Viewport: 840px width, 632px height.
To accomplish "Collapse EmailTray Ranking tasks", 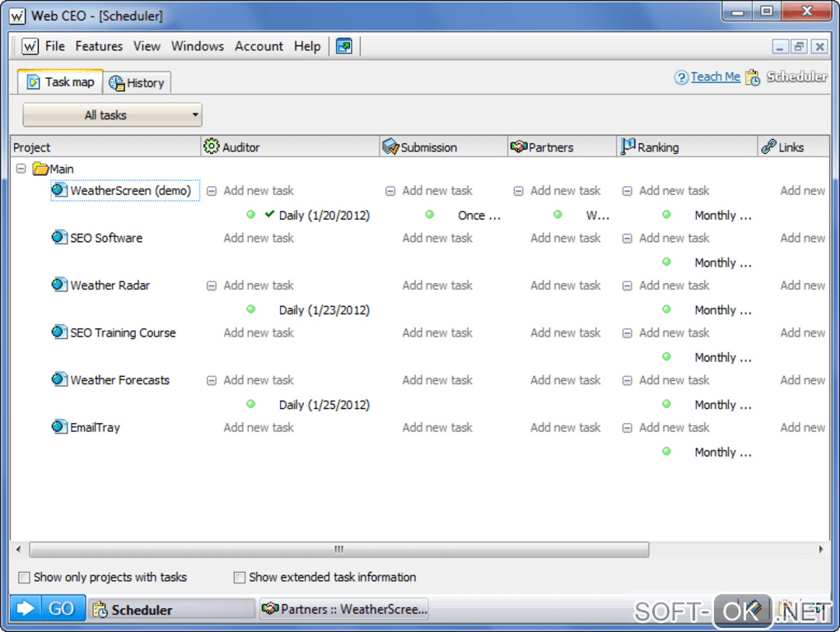I will 627,428.
